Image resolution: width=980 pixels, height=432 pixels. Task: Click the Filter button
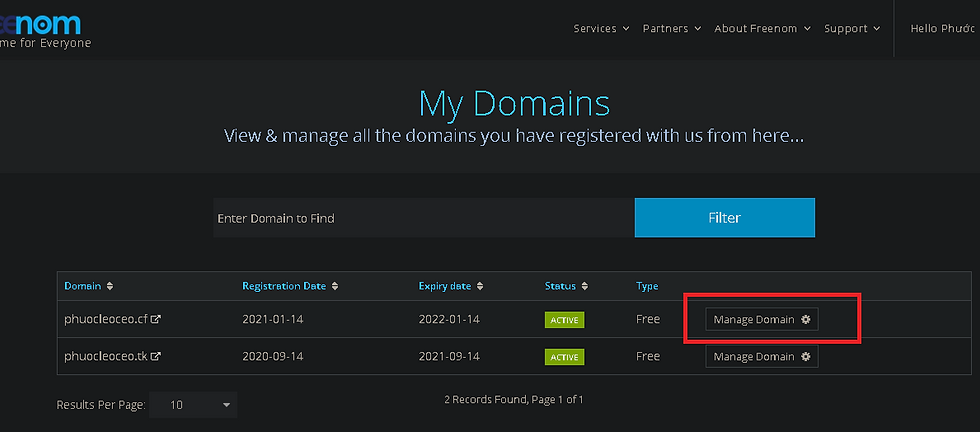(x=724, y=218)
